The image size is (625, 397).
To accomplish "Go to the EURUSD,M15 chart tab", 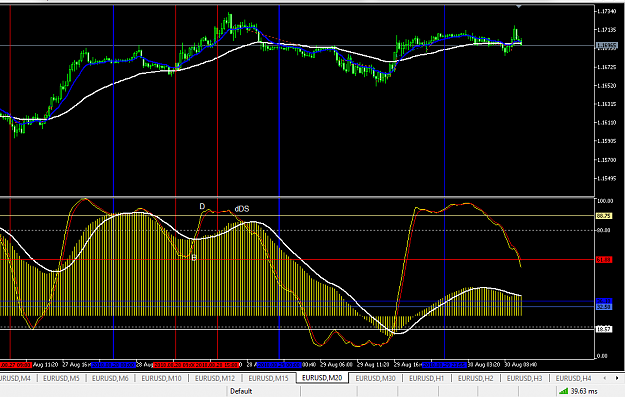I will (x=268, y=378).
